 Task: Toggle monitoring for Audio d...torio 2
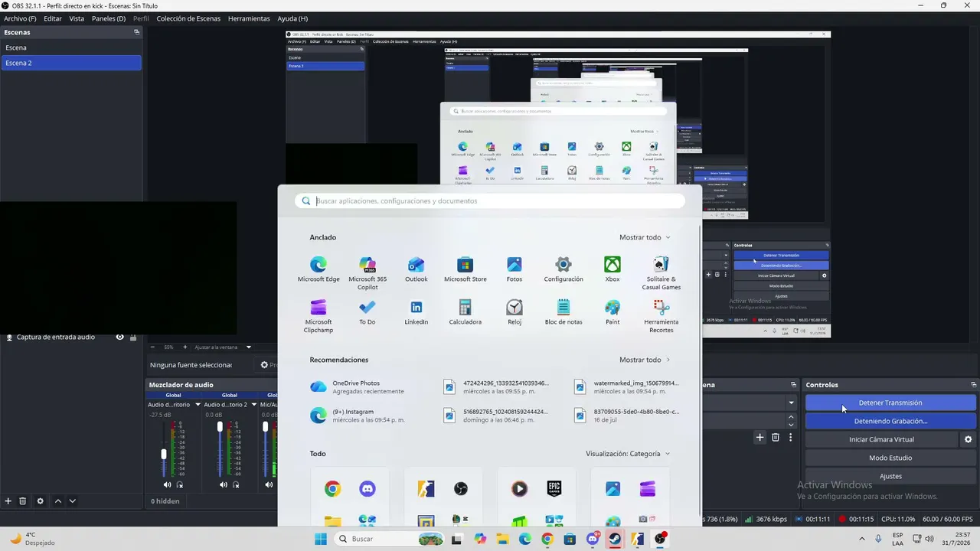236,484
